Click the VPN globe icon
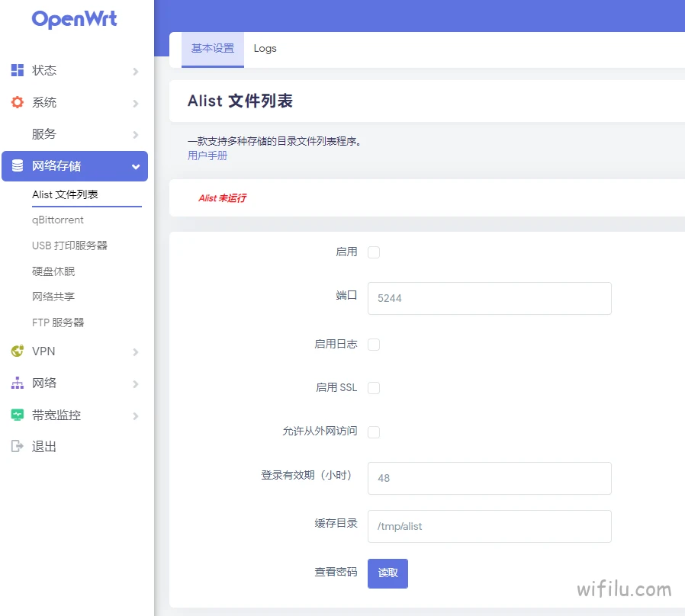This screenshot has width=685, height=616. coord(17,351)
